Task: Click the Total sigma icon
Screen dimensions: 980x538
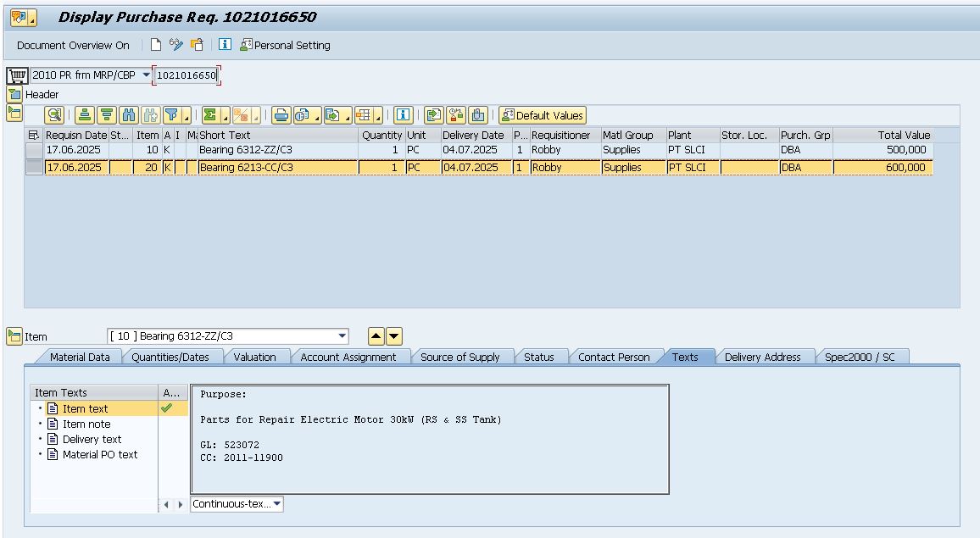Action: pos(210,115)
